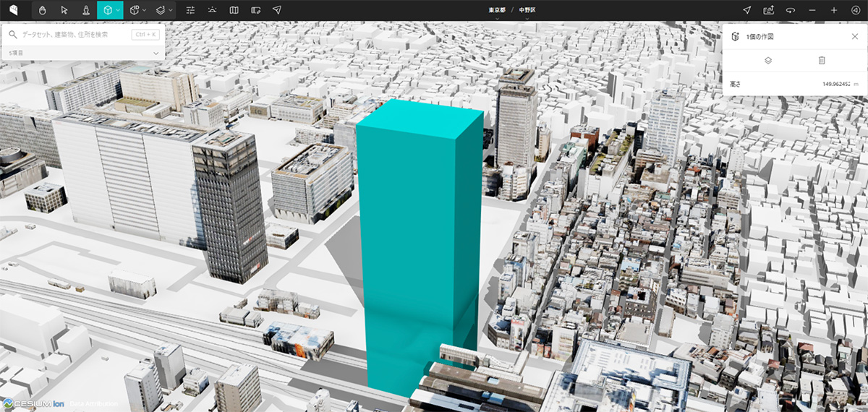
Task: Open the stacked layers tool dropdown
Action: point(171,10)
